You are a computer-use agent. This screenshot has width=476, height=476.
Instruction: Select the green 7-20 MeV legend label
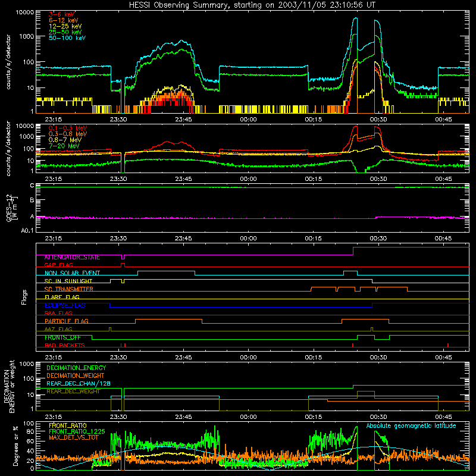[64, 146]
